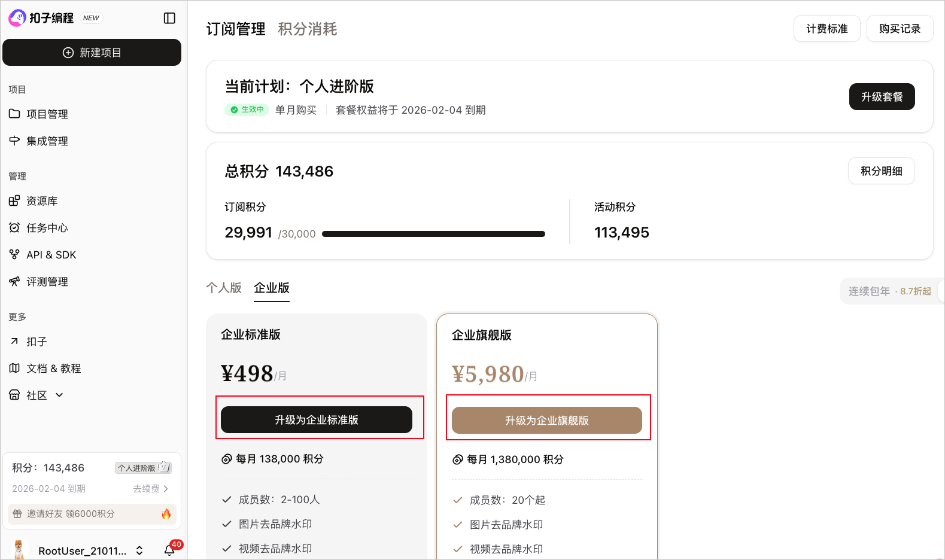Toggle the 连续包年 8.7折起 switch

(941, 291)
